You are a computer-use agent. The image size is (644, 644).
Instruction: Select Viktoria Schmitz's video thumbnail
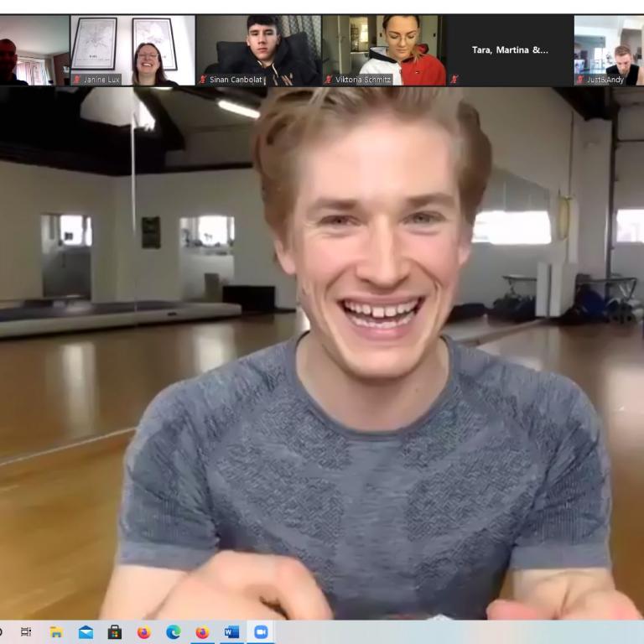pyautogui.click(x=384, y=49)
